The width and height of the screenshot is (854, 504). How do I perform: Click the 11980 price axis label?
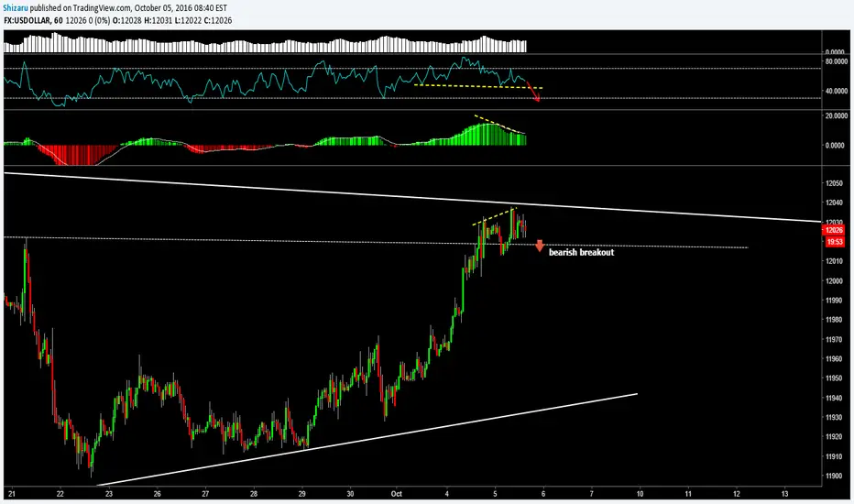coord(835,320)
